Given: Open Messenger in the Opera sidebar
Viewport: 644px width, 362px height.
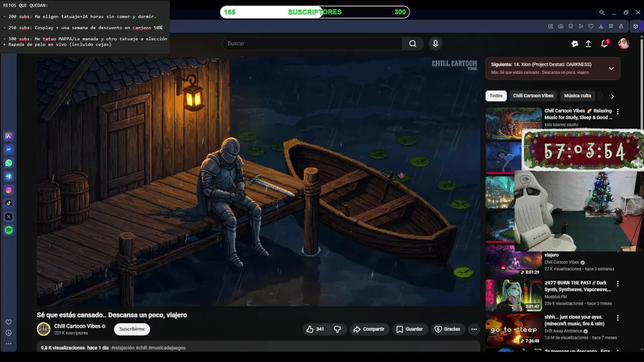Looking at the screenshot, I should tap(9, 149).
